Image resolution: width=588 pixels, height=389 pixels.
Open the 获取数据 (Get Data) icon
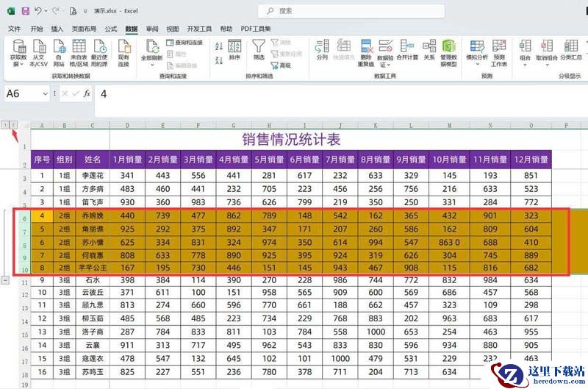click(x=18, y=53)
